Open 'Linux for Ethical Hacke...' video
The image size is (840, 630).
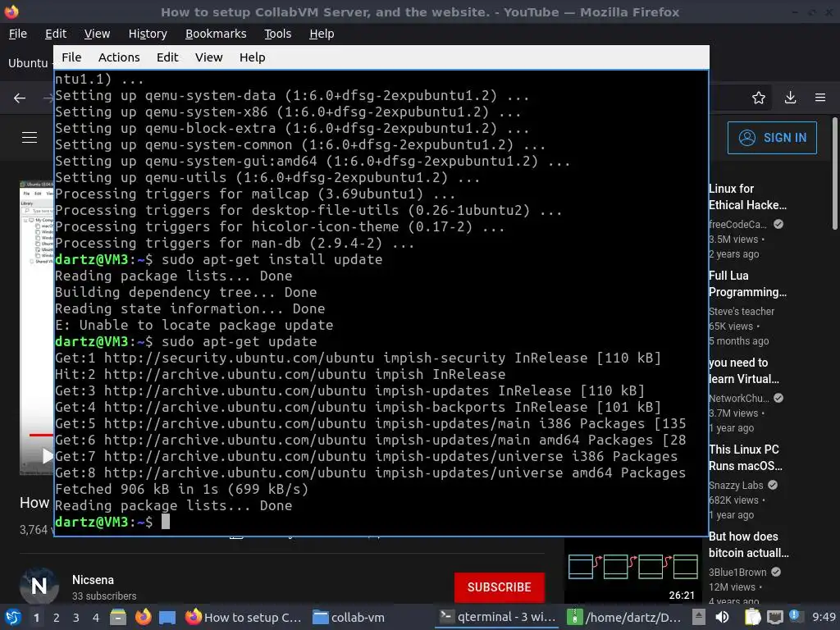[747, 197]
